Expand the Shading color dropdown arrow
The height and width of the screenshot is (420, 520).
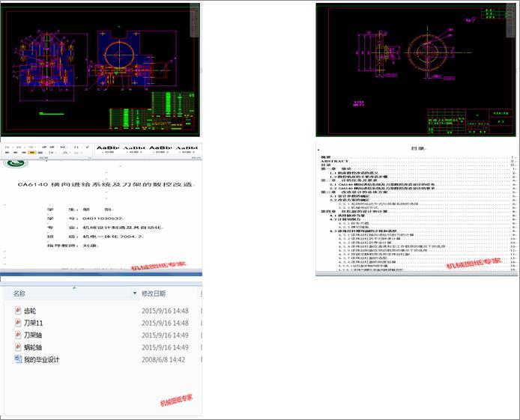coord(70,153)
